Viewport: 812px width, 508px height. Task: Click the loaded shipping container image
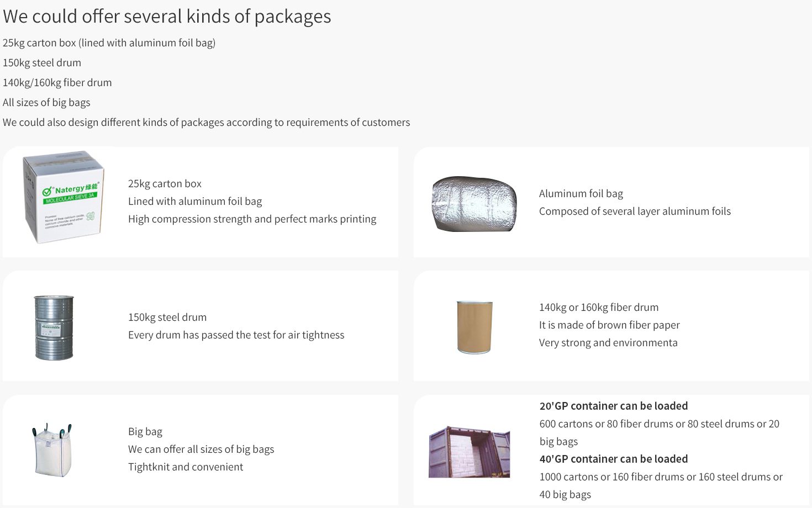tap(469, 452)
